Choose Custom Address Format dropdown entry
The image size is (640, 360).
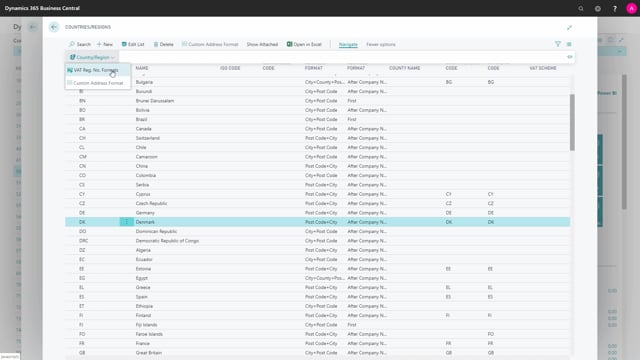coord(98,83)
